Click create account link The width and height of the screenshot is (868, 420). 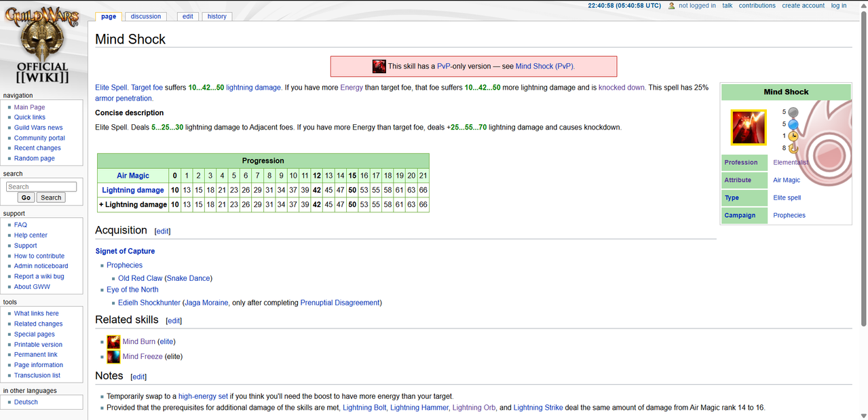pos(803,5)
